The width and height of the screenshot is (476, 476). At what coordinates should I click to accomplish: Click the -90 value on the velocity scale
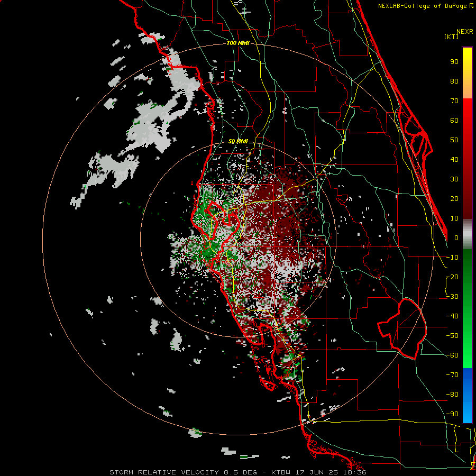(x=452, y=414)
